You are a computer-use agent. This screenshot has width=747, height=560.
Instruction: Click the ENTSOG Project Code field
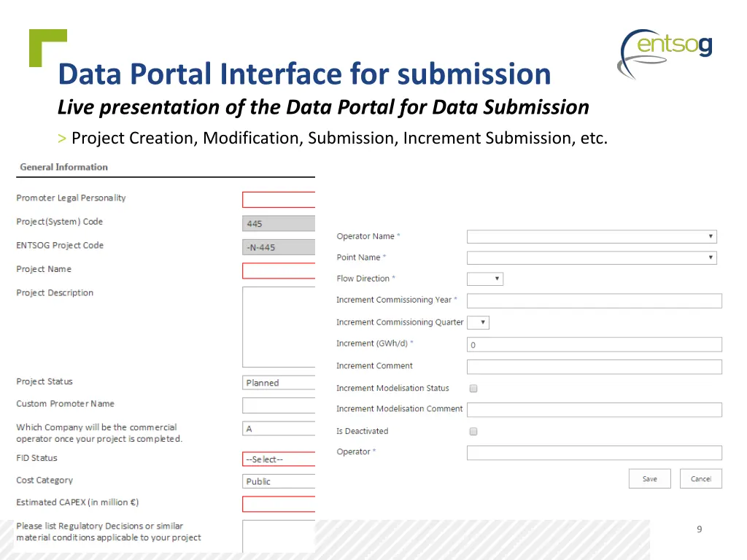point(279,247)
